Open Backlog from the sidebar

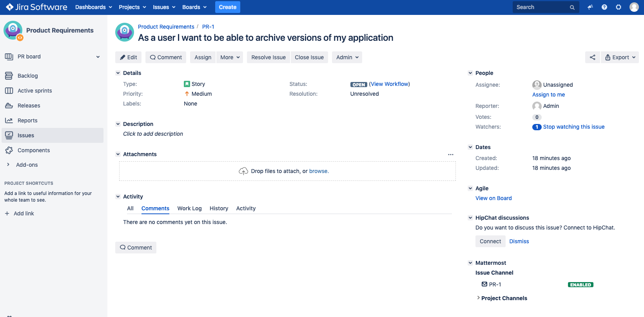click(27, 76)
